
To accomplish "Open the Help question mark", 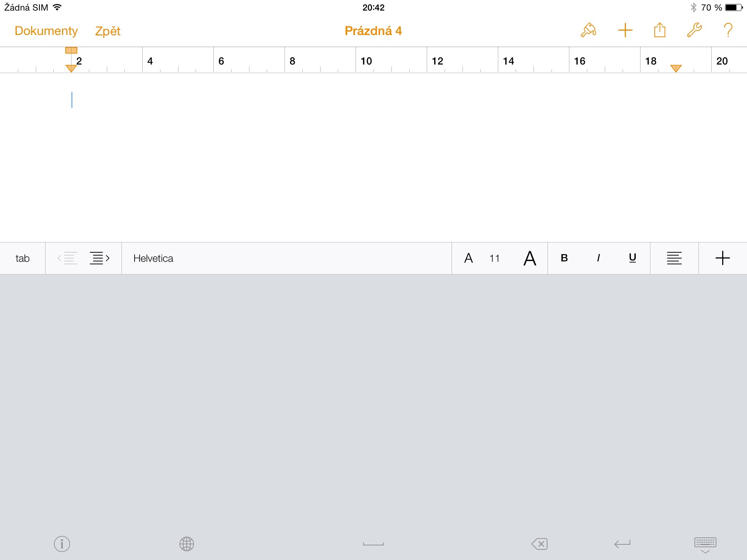I will coord(728,31).
